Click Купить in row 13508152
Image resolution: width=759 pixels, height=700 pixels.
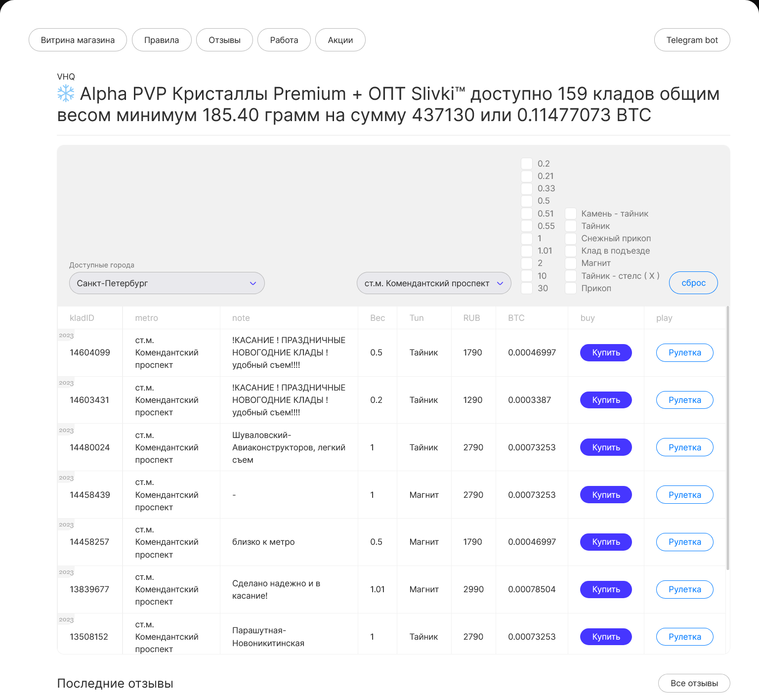point(606,637)
